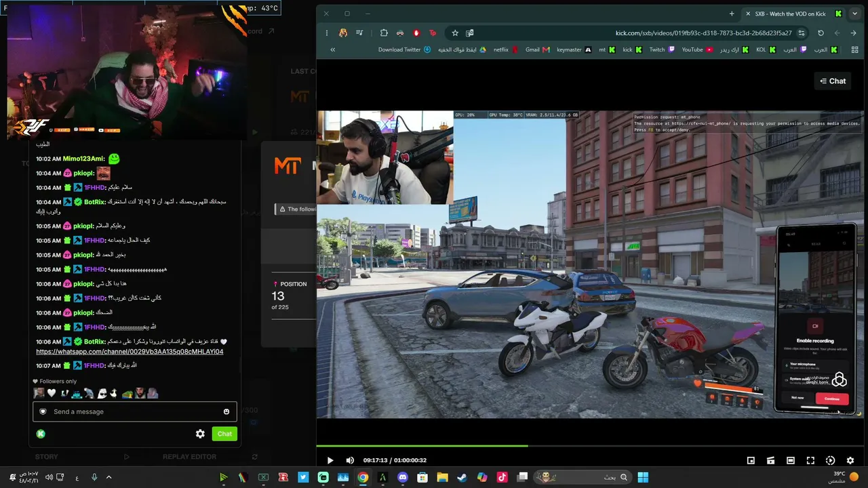Click the 'Send a message' chat input
Viewport: 868px width, 488px height.
pos(135,411)
